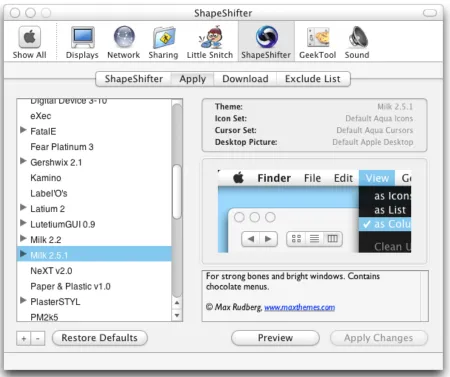Click the minus button to remove theme
Screen dimensions: 450x377
click(38, 339)
